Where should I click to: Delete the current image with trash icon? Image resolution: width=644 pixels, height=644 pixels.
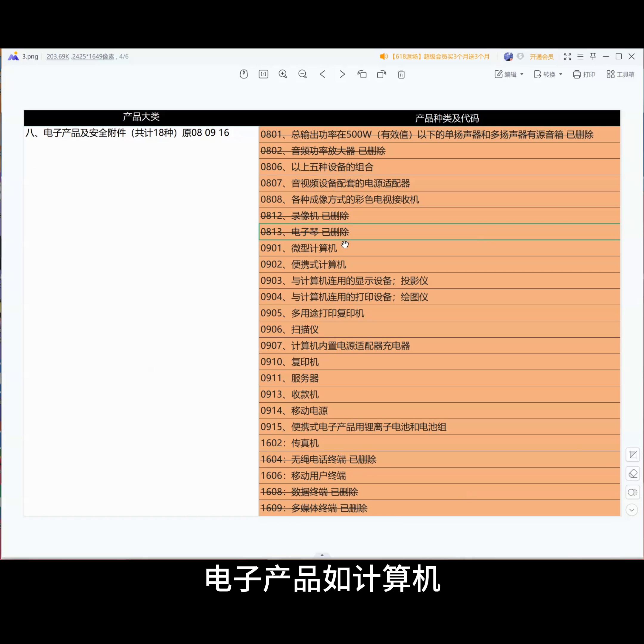[401, 74]
